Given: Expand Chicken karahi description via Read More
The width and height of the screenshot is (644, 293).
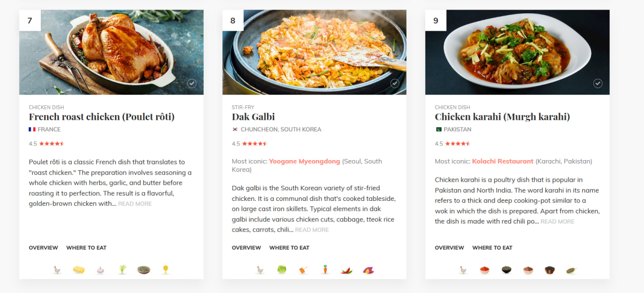Looking at the screenshot, I should 557,222.
